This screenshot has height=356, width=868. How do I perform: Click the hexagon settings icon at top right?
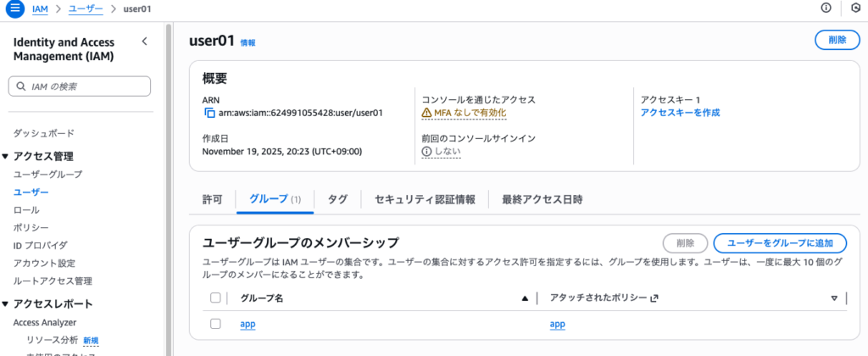tap(855, 8)
